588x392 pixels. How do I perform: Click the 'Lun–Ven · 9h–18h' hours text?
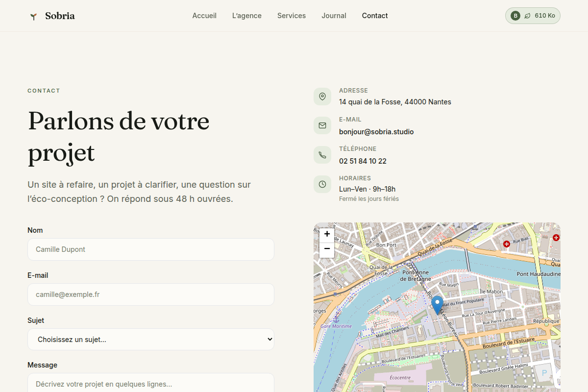click(367, 189)
